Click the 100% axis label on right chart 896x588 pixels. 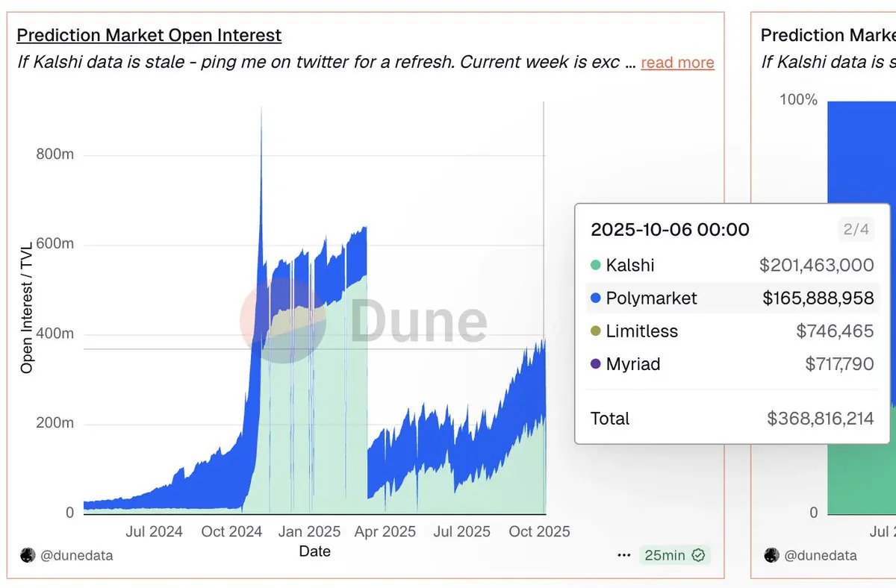[x=798, y=100]
